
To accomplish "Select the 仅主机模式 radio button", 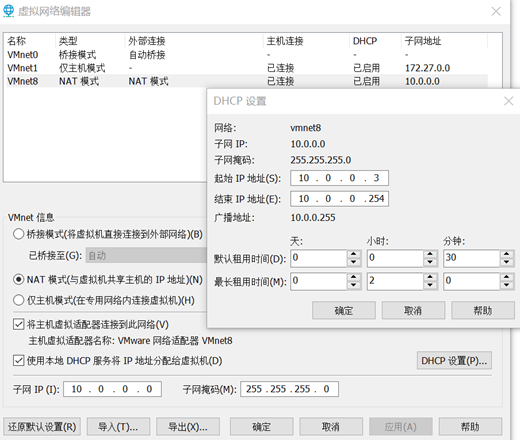I will point(18,300).
